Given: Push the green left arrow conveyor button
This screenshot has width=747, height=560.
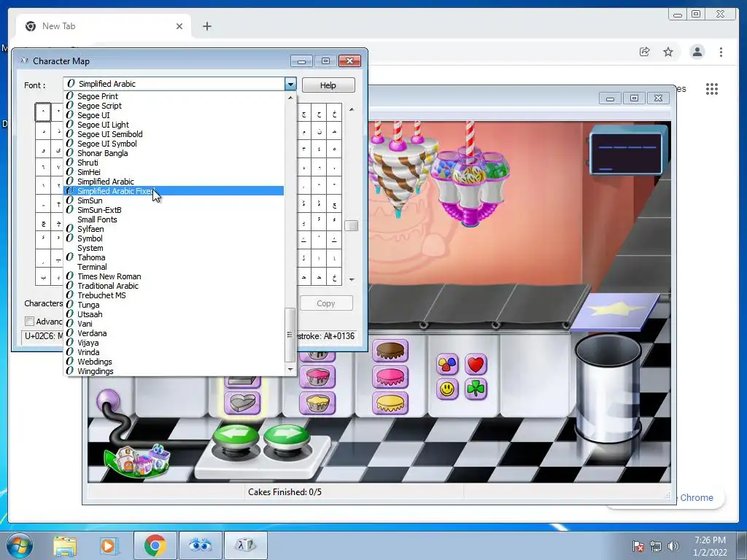Looking at the screenshot, I should point(236,437).
